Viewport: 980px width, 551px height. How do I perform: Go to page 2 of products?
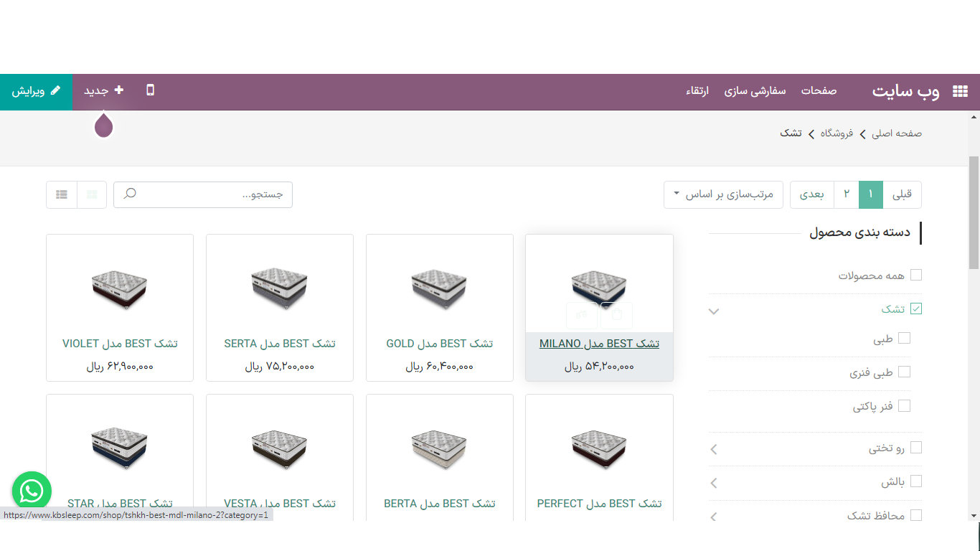pos(847,194)
